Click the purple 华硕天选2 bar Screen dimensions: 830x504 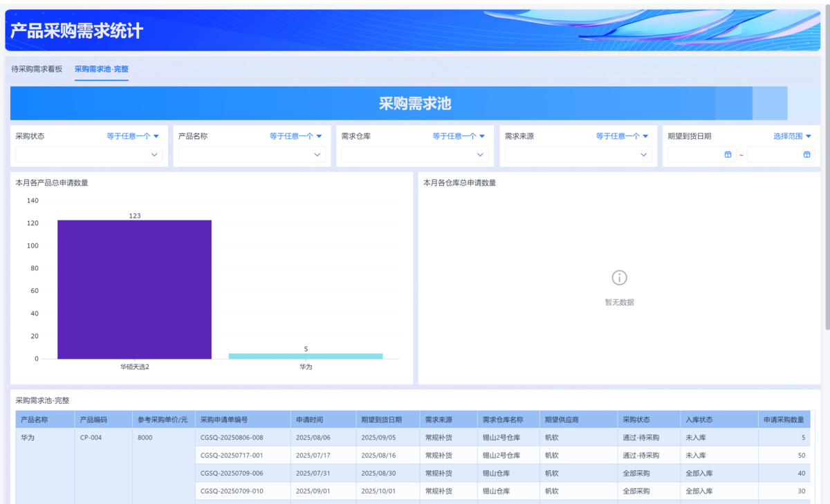click(134, 290)
